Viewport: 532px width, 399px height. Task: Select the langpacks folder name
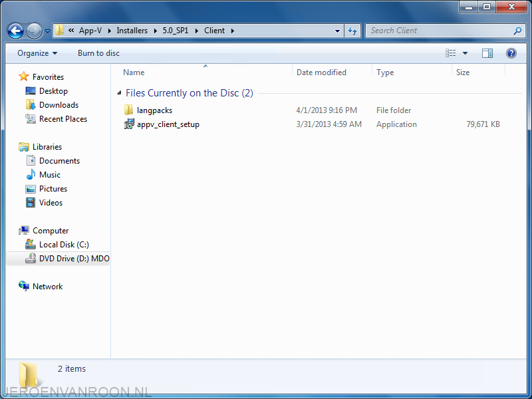pos(154,110)
